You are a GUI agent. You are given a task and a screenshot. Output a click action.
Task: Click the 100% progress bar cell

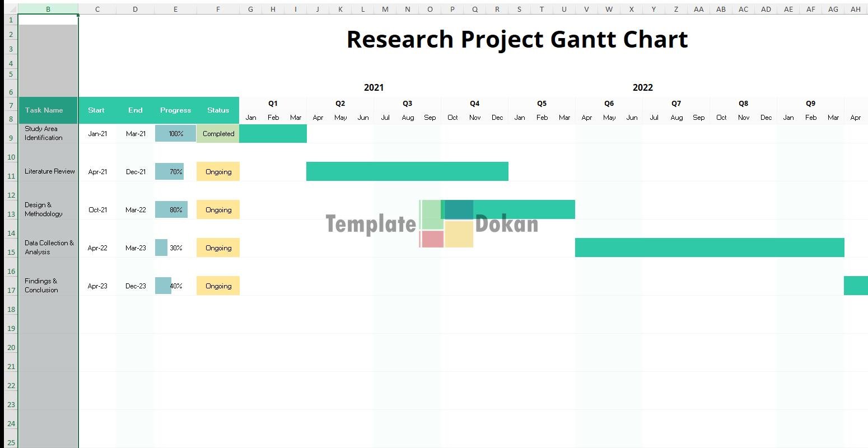pos(175,134)
